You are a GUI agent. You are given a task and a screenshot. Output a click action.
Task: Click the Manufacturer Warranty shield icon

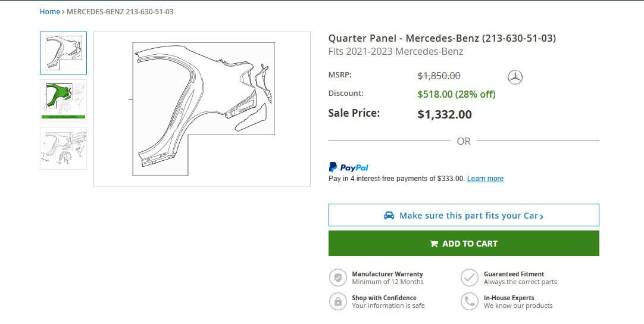pyautogui.click(x=338, y=278)
